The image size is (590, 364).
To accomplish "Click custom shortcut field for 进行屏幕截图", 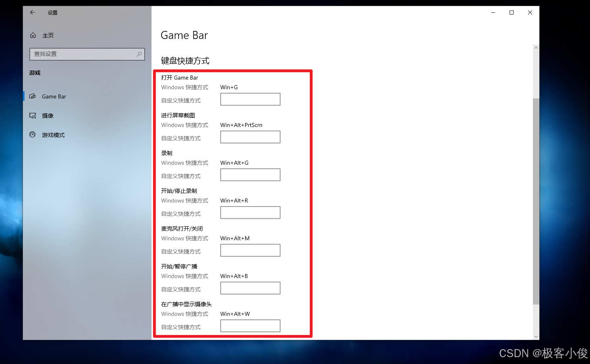I will 250,137.
